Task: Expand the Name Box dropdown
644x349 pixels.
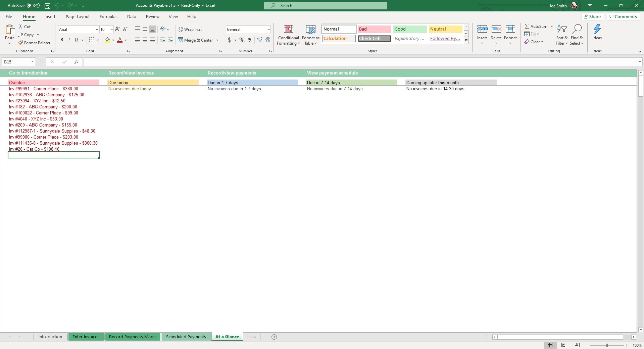Action: point(32,61)
